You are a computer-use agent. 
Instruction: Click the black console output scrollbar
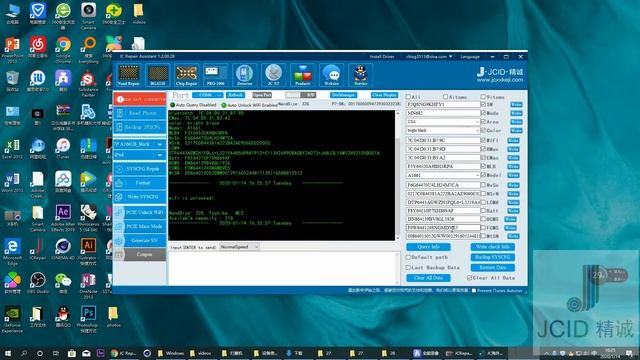[x=398, y=176]
